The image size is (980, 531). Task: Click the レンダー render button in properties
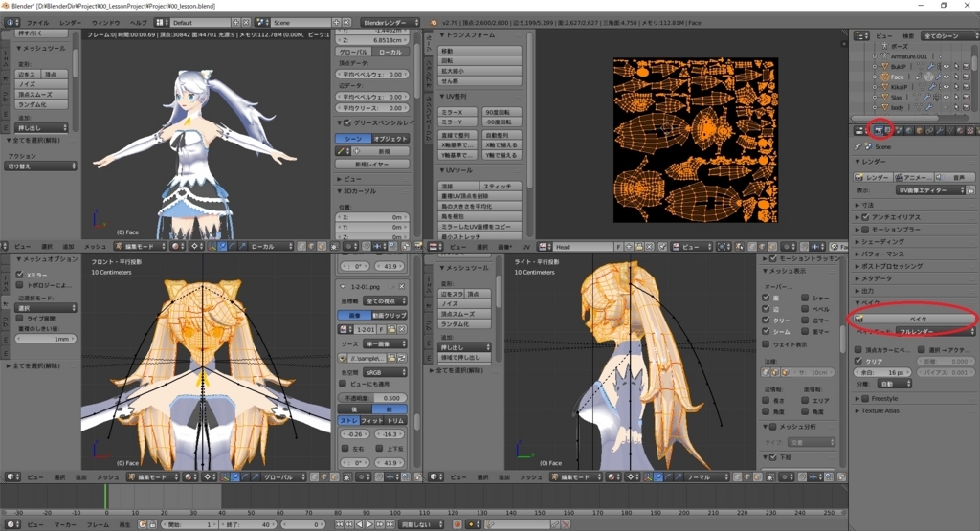(x=872, y=177)
